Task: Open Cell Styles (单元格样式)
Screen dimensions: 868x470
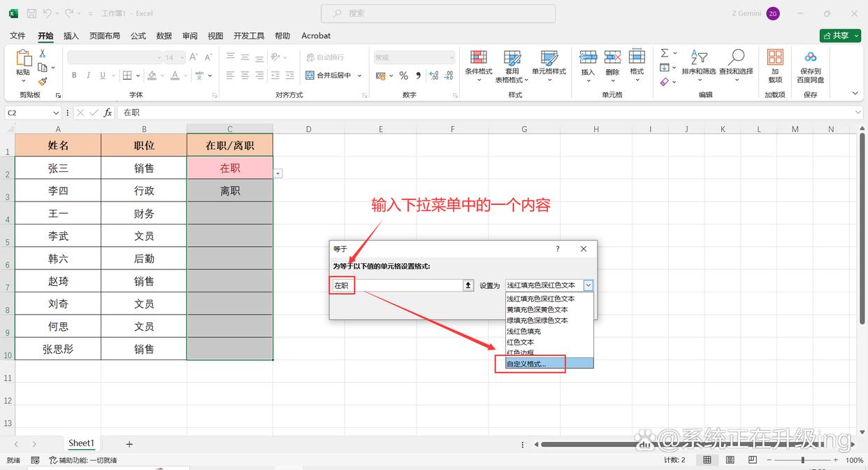Action: 549,66
